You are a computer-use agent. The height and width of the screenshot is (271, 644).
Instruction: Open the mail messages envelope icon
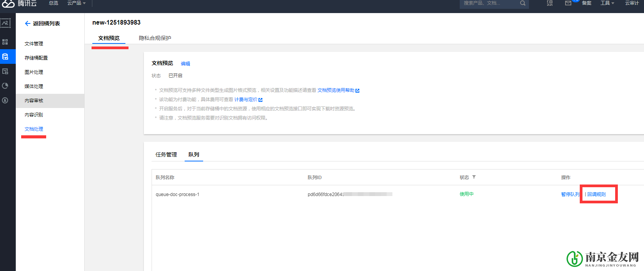(568, 3)
